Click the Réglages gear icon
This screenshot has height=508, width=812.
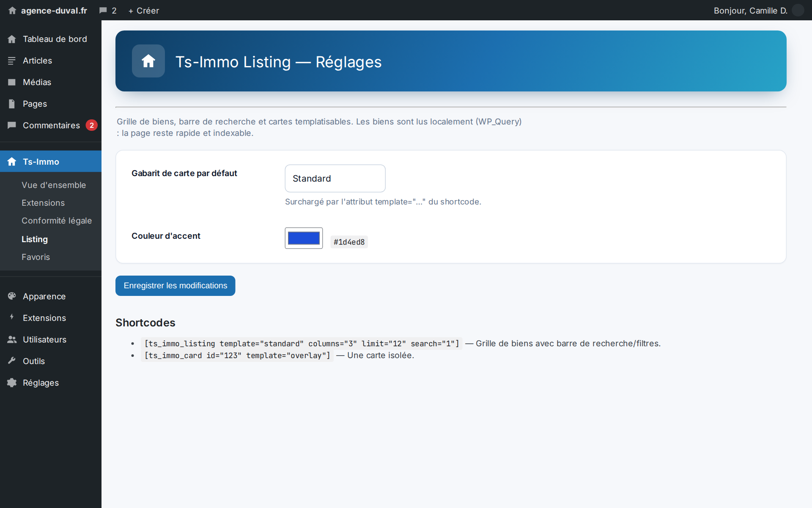[12, 383]
